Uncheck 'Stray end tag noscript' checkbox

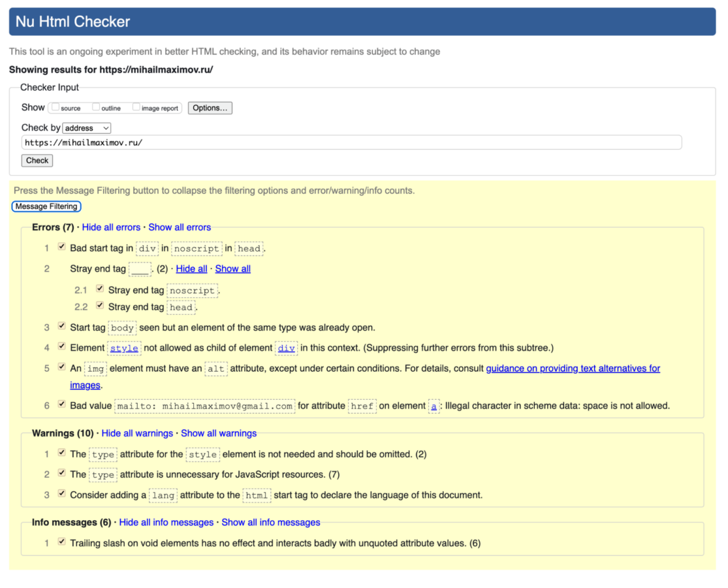(x=100, y=288)
